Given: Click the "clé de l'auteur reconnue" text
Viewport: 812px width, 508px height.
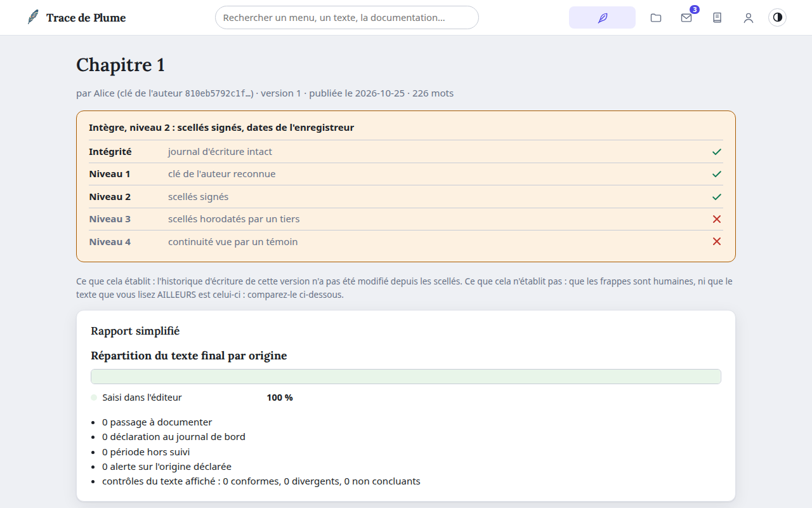Looking at the screenshot, I should click(x=222, y=174).
